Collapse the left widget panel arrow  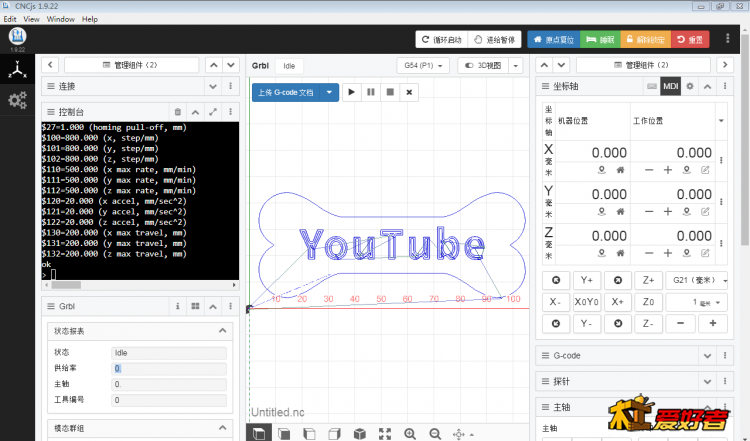[50, 65]
